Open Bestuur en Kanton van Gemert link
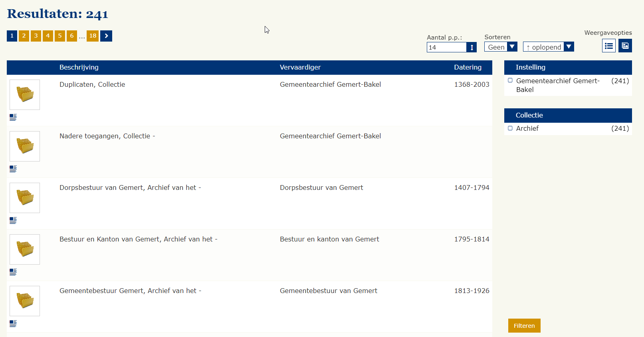This screenshot has width=644, height=337. pos(139,239)
